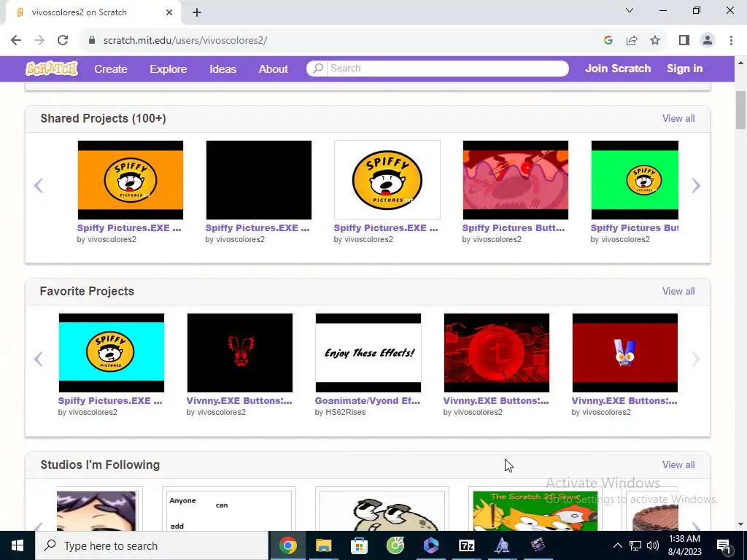The width and height of the screenshot is (747, 560).
Task: Show previous Shared Projects with left arrow
Action: click(x=39, y=185)
